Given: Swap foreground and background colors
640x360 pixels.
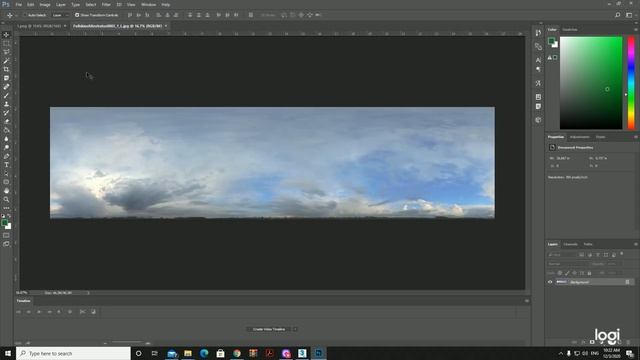Looking at the screenshot, I should (9, 216).
